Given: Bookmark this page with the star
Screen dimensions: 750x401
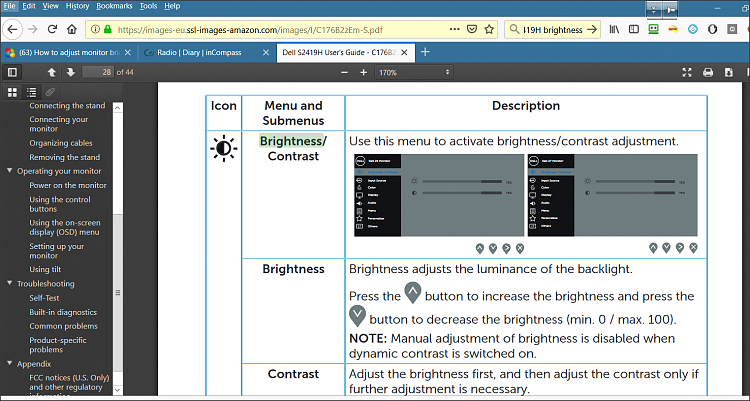Looking at the screenshot, I should pyautogui.click(x=489, y=29).
